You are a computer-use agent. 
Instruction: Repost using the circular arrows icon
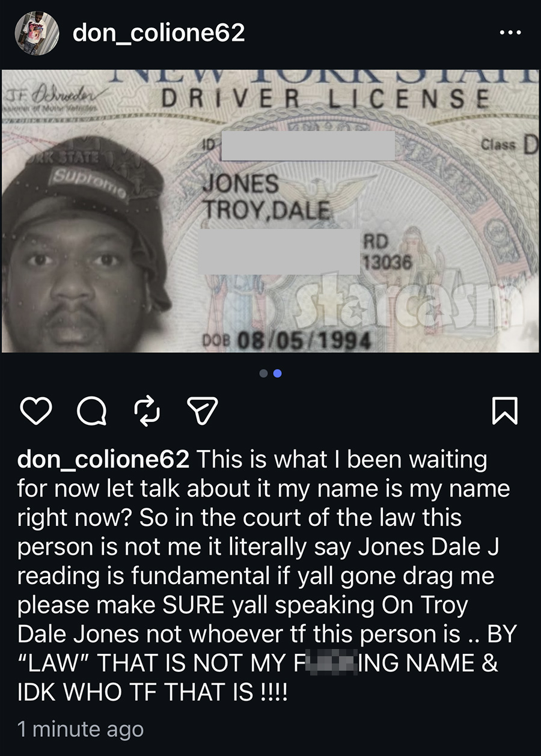[146, 412]
